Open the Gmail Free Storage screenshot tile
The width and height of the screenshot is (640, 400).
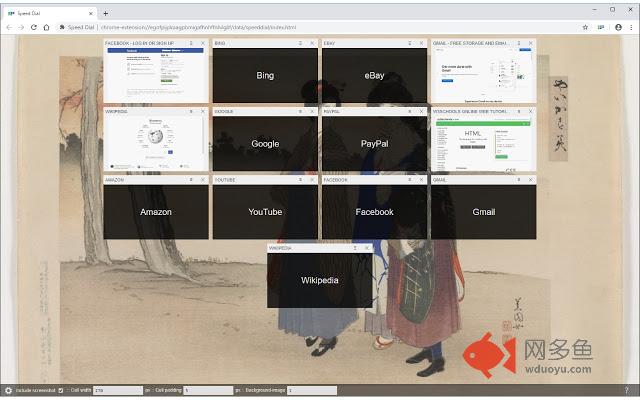[x=484, y=76]
